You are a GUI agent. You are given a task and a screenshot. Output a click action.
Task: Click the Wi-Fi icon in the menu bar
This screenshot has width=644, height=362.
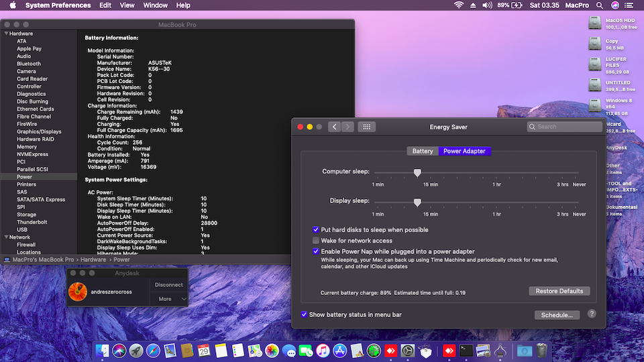pyautogui.click(x=459, y=5)
